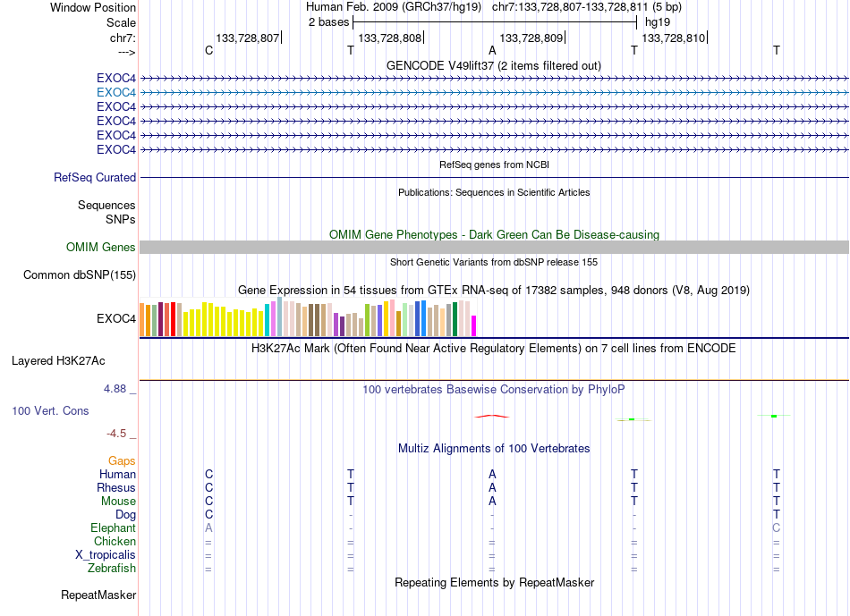Click Short Genetic Variants from dbSNP title

coord(494,262)
